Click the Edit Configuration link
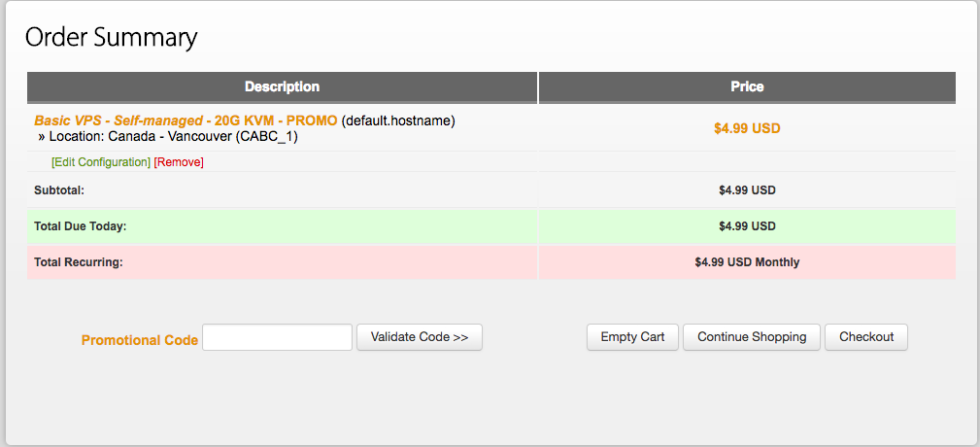Viewport: 980px width, 447px height. pos(101,162)
